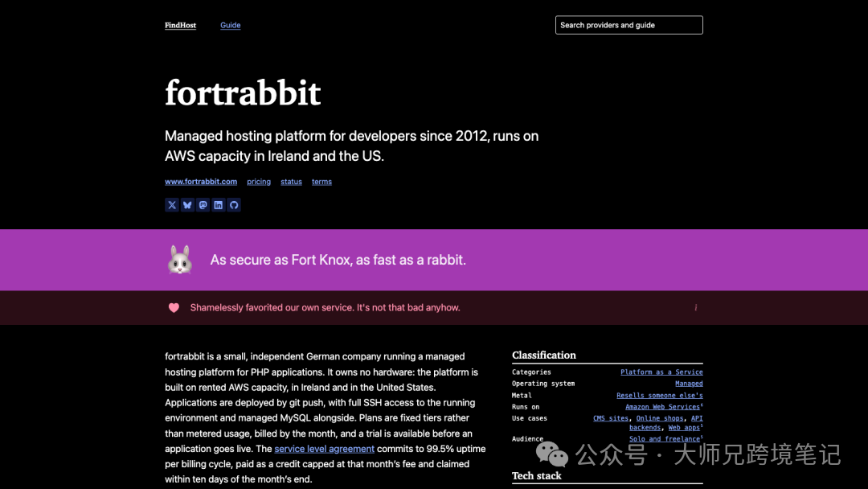Screen dimensions: 868x489
Task: Click the 'Shamelessly favorited our own service' note
Action: pos(325,307)
